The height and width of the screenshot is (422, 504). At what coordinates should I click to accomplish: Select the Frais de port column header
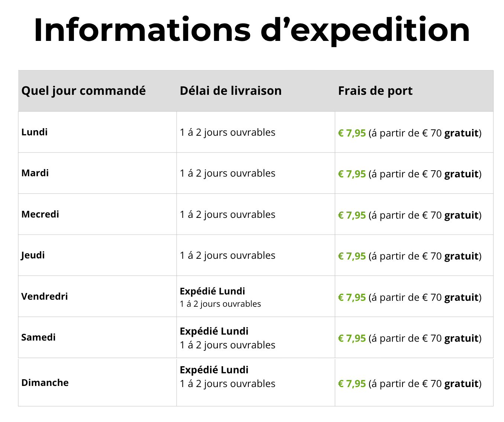click(375, 91)
